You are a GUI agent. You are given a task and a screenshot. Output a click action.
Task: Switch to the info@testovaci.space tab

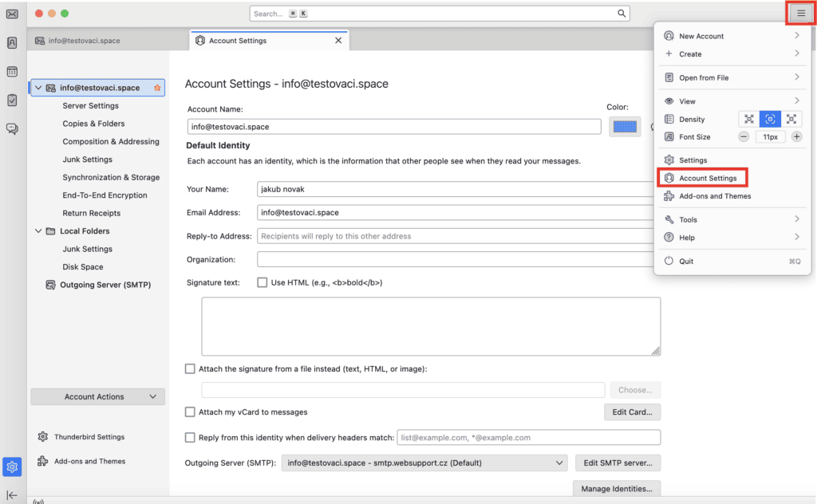(x=109, y=40)
